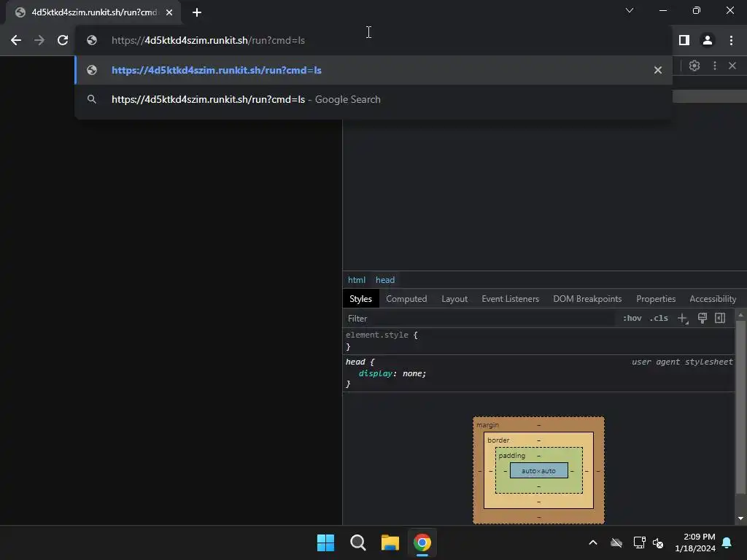The image size is (747, 560).
Task: Open the DOM Breakpoints tab
Action: coord(587,299)
